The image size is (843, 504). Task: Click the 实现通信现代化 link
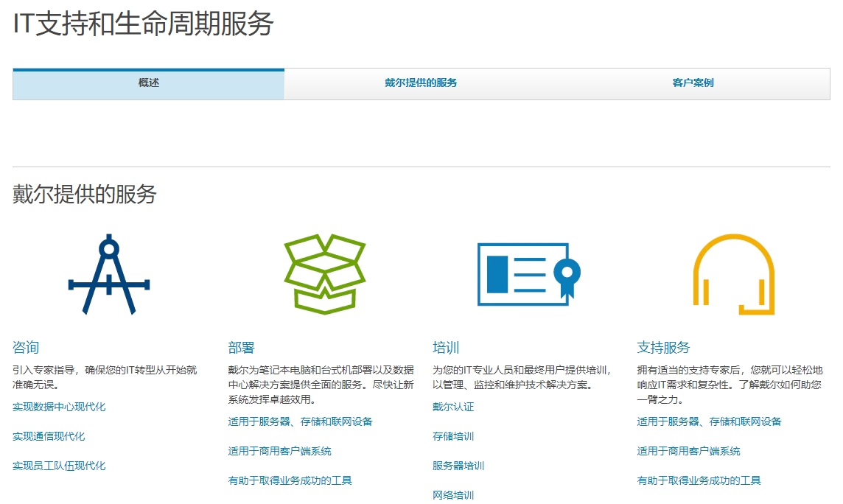[x=49, y=435]
